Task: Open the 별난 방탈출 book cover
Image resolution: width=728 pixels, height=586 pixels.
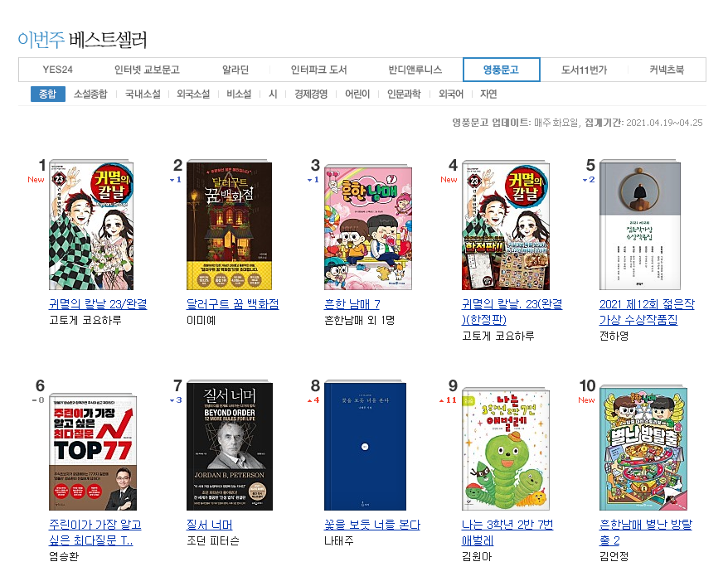Action: tap(643, 448)
